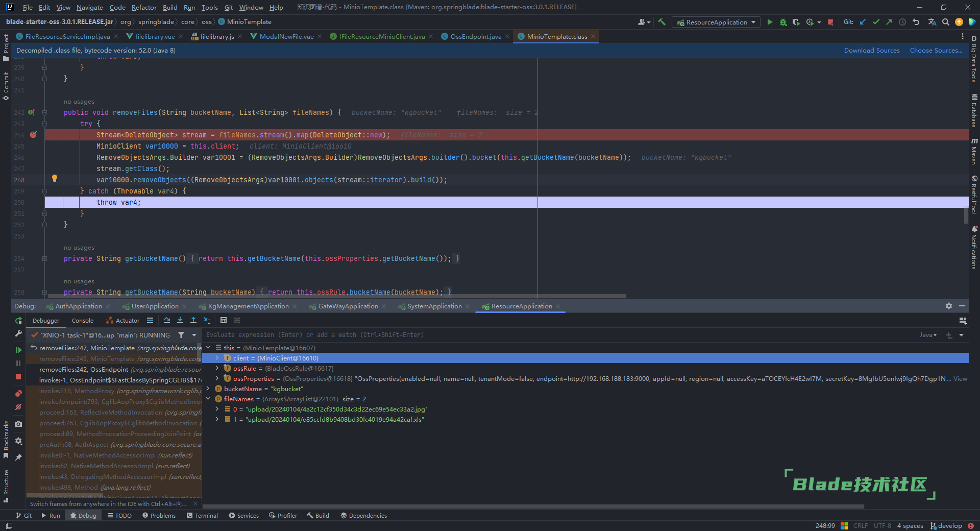
Task: Collapse the 'this' variable node
Action: [208, 348]
